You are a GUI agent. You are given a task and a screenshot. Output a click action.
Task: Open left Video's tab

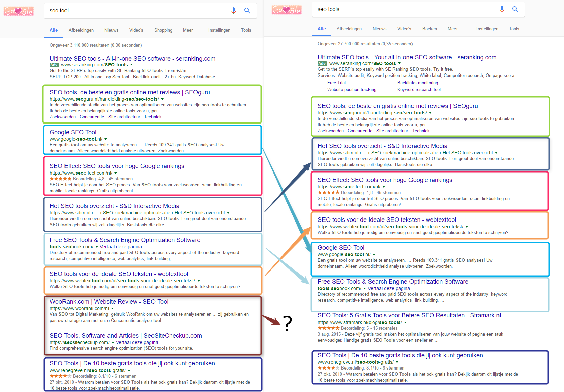click(136, 30)
